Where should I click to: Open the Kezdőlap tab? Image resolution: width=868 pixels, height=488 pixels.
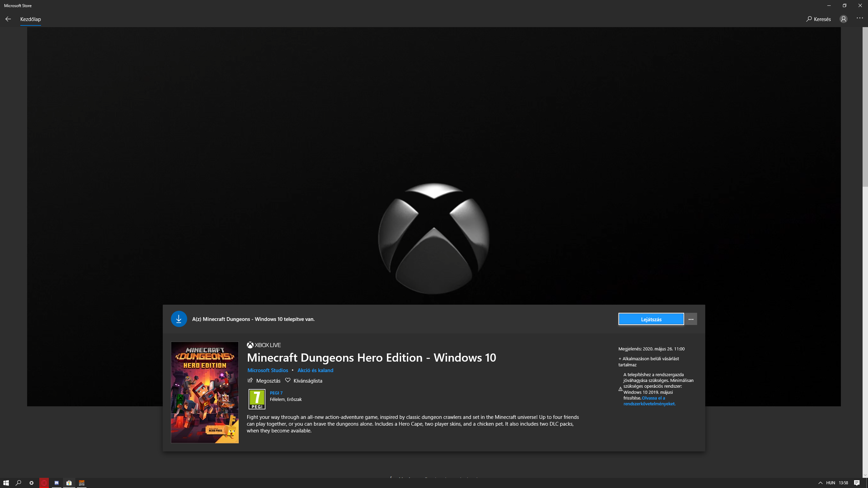click(x=31, y=19)
